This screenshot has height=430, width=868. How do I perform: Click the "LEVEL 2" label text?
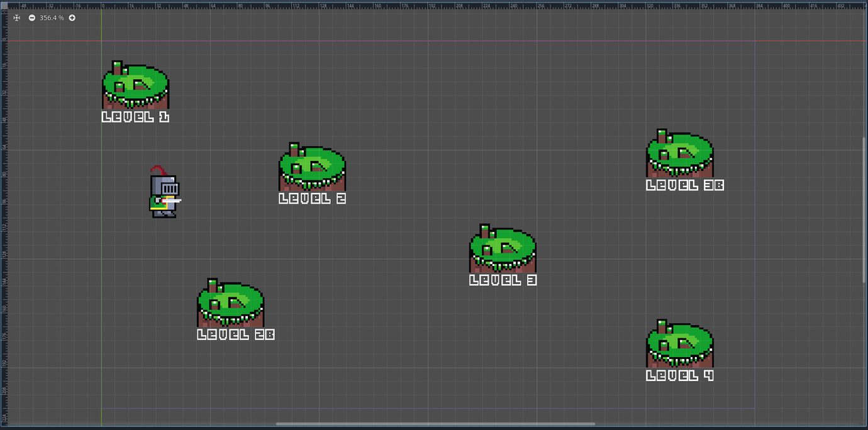pos(312,199)
